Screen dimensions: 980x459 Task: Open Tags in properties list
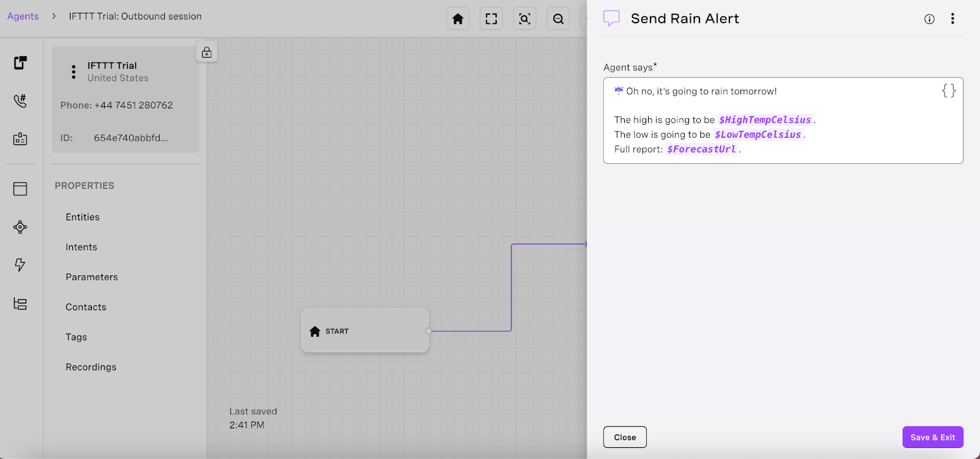pyautogui.click(x=77, y=337)
